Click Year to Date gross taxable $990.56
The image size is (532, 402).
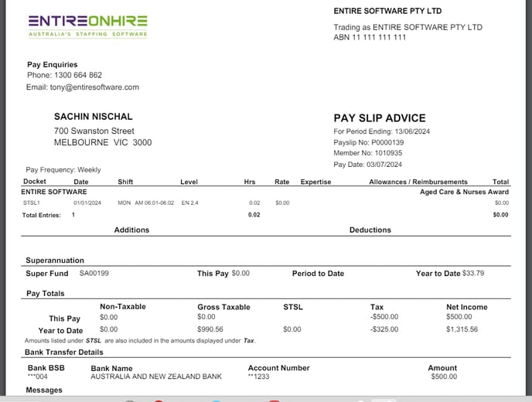coord(210,329)
